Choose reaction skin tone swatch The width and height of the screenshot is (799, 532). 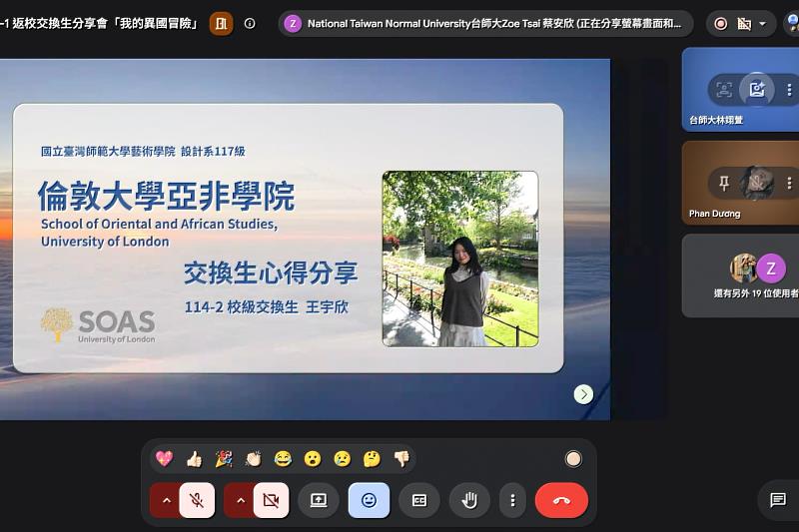pos(573,459)
